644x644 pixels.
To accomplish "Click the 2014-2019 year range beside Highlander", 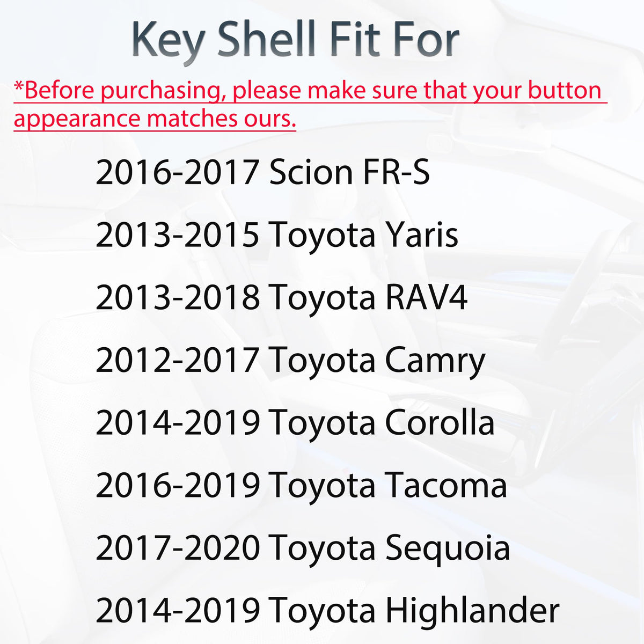I will [177, 611].
